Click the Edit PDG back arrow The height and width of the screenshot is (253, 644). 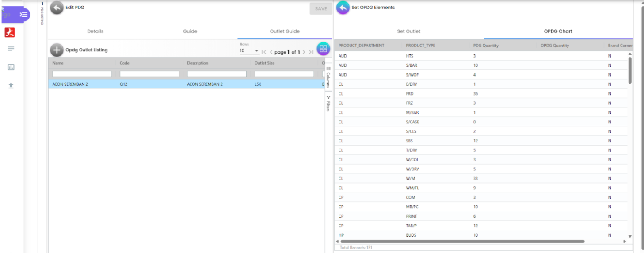tap(57, 8)
